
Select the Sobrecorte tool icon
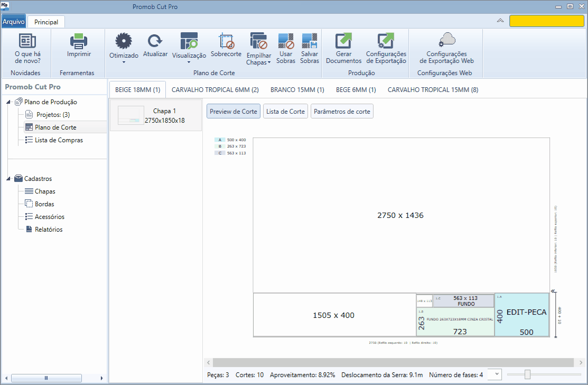click(226, 41)
